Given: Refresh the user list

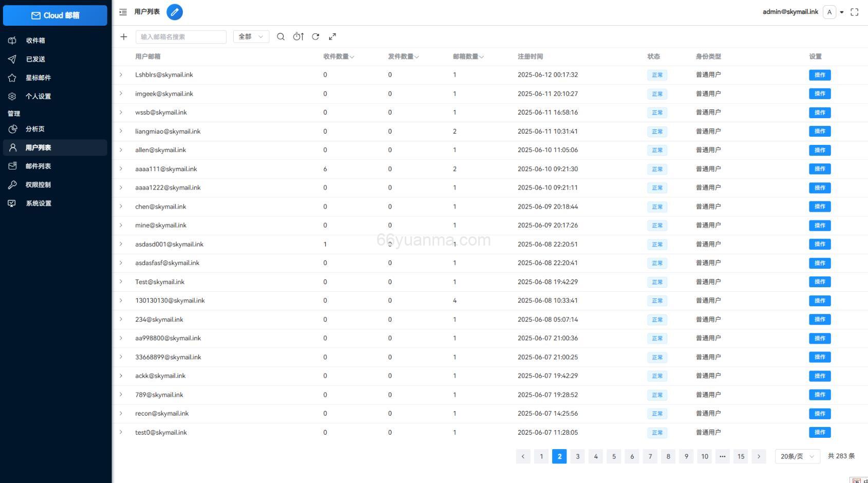Looking at the screenshot, I should pyautogui.click(x=315, y=36).
